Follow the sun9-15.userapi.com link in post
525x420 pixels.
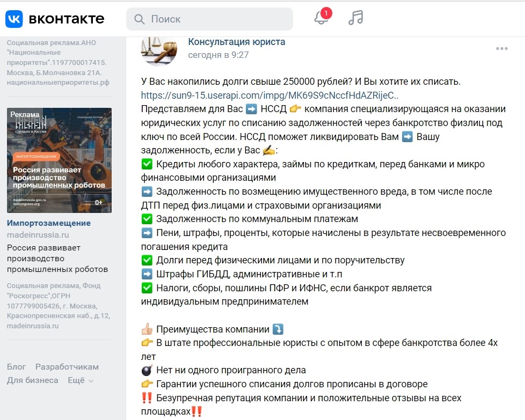(269, 95)
